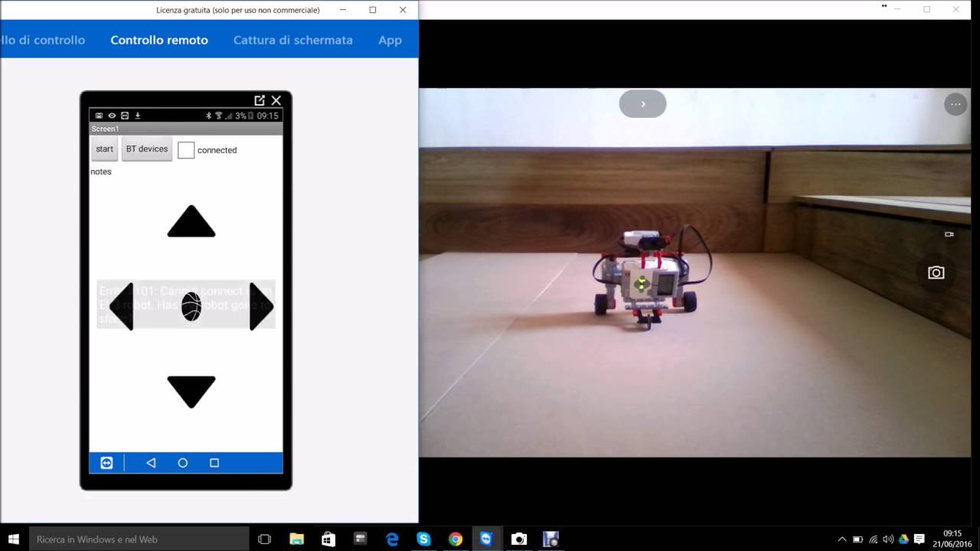Viewport: 980px width, 551px height.
Task: Toggle the connected checkbox
Action: pos(186,150)
